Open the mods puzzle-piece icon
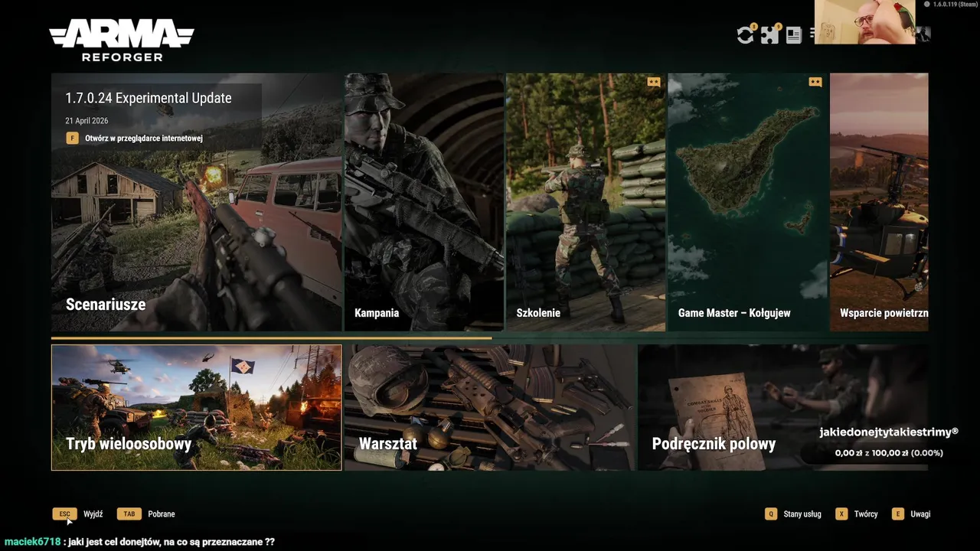980x551 pixels. 769,35
